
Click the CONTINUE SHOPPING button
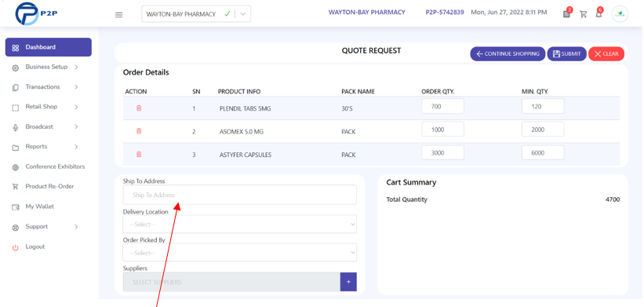(508, 54)
